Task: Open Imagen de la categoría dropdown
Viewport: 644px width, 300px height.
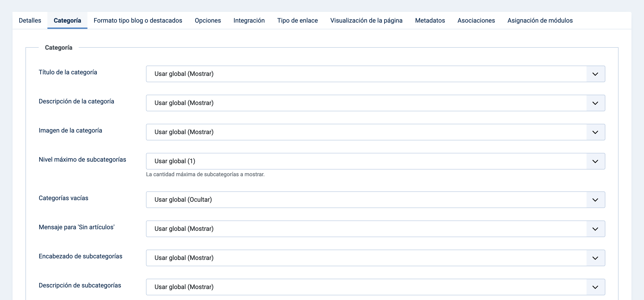Action: (x=375, y=132)
